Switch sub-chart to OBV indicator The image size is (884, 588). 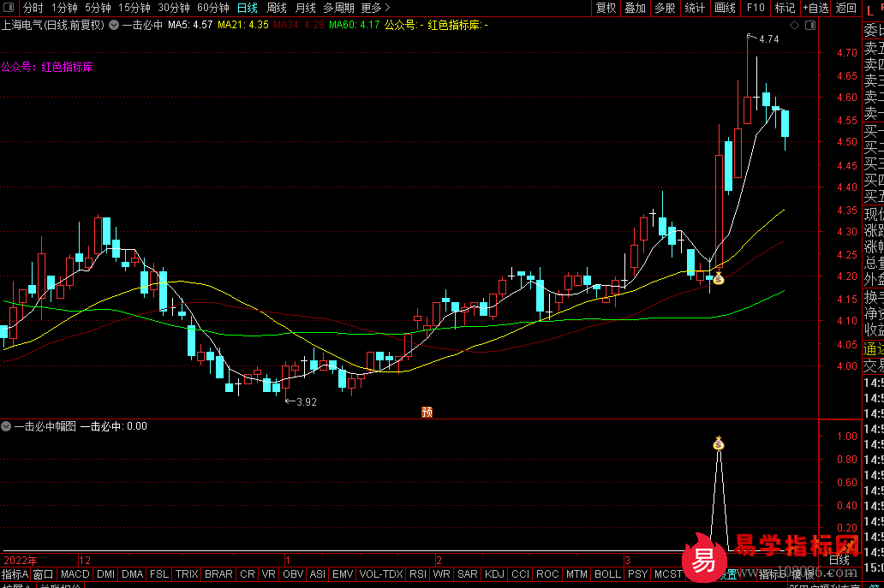[293, 574]
